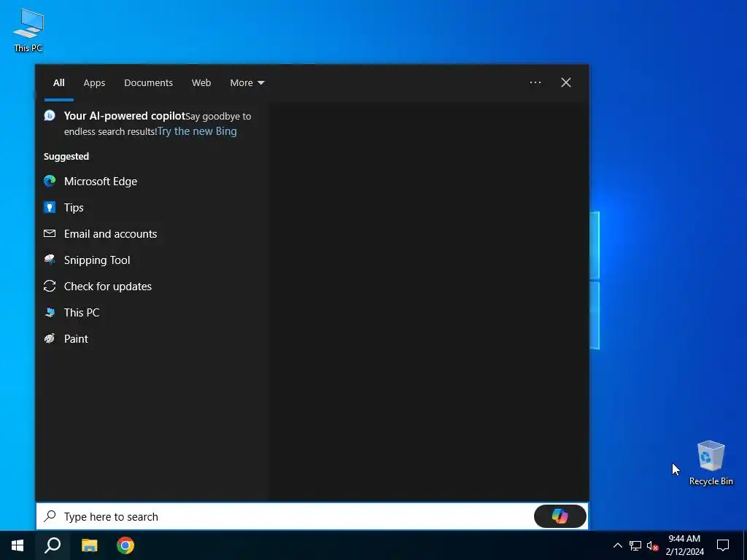Click the muted volume tray icon
The height and width of the screenshot is (560, 747).
tap(652, 545)
